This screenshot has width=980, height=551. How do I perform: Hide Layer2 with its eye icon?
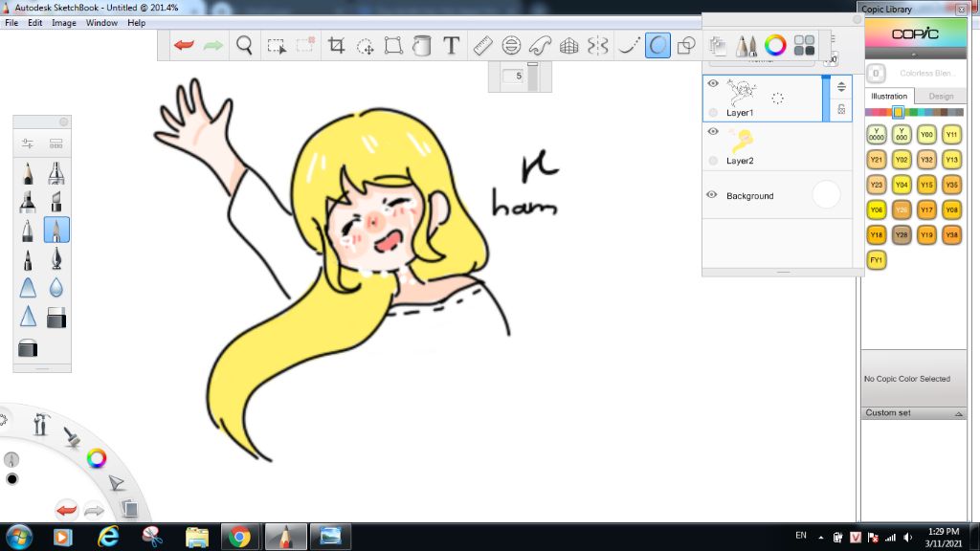point(713,132)
